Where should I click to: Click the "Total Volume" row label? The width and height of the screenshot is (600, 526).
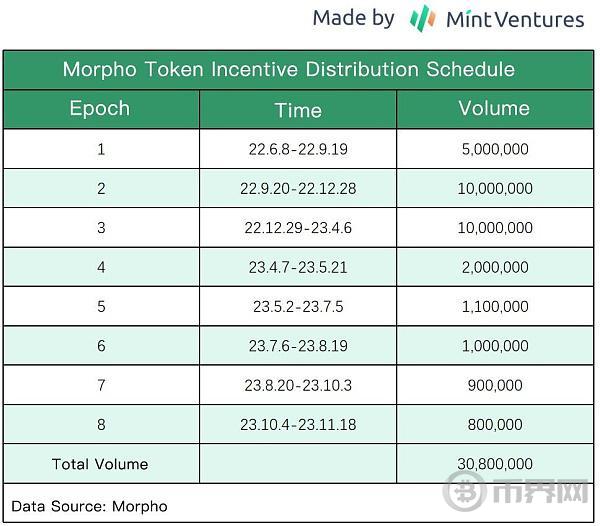tap(100, 464)
